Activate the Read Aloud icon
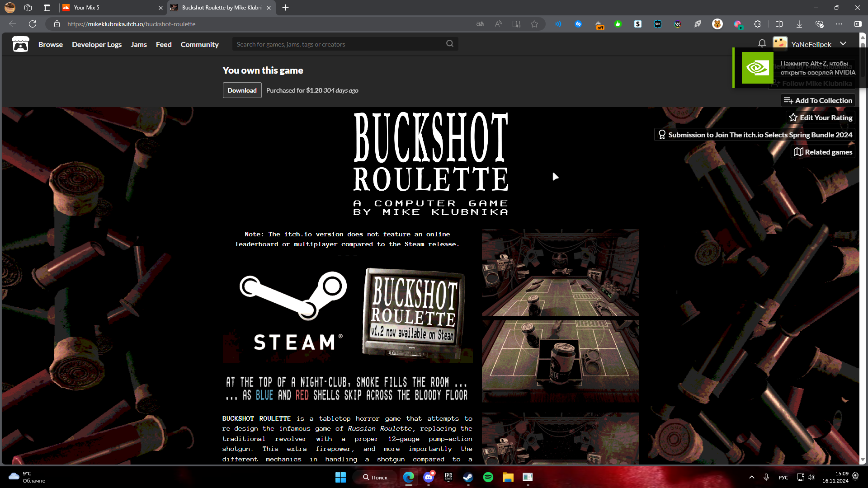 [x=498, y=24]
